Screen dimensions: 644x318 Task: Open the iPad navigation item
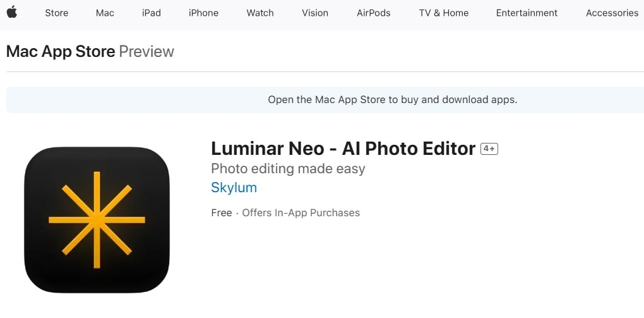pyautogui.click(x=151, y=13)
